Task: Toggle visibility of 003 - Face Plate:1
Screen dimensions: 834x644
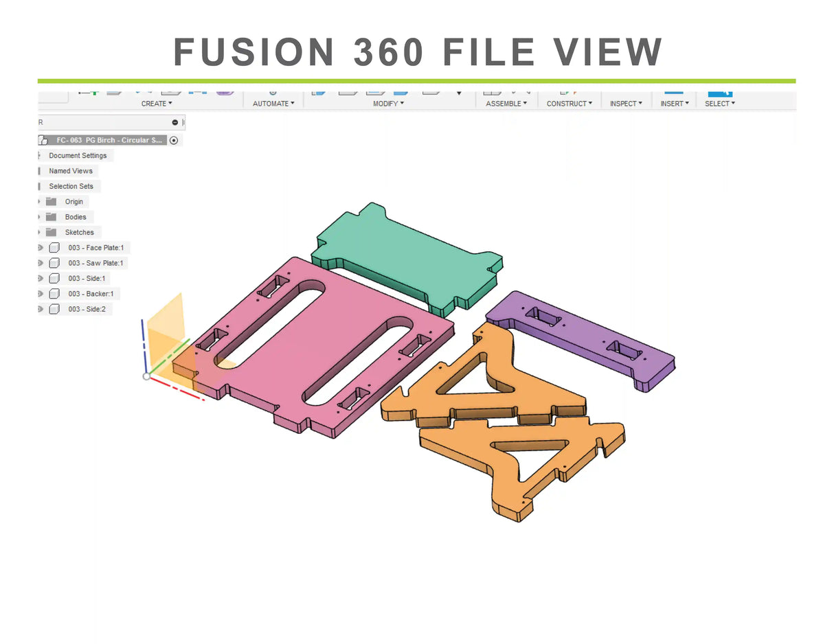Action: click(40, 248)
